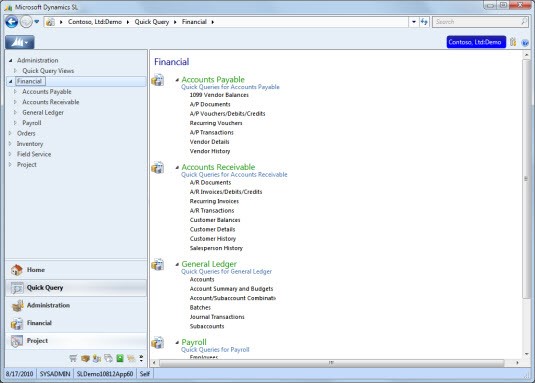Screen dimensions: 535x383
Task: Select Inventory in the navigation tree
Action: click(x=30, y=144)
